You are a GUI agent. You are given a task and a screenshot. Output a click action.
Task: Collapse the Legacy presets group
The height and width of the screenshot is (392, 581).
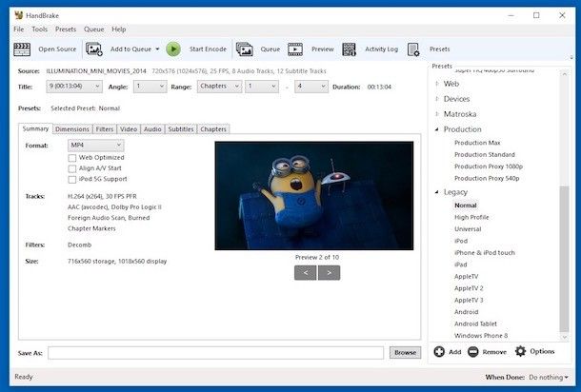pos(437,192)
